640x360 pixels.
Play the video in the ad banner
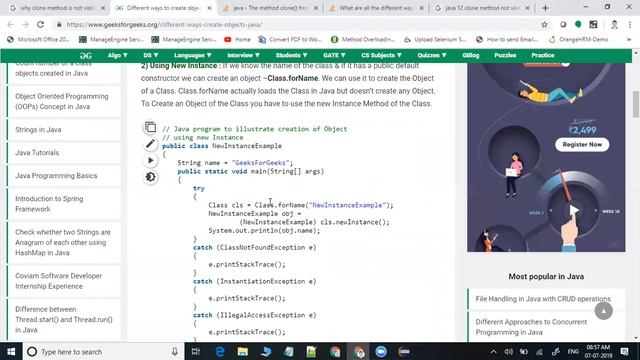(x=574, y=210)
